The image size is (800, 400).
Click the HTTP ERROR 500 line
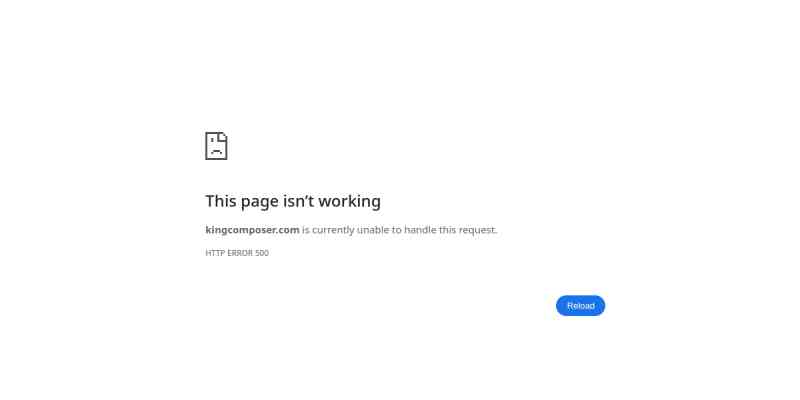(x=237, y=253)
